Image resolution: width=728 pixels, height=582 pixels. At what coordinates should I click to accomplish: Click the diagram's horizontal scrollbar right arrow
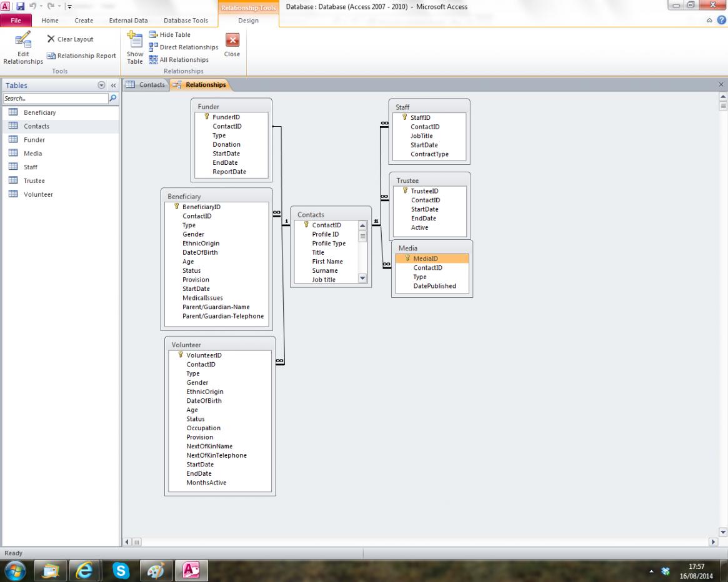pos(714,541)
